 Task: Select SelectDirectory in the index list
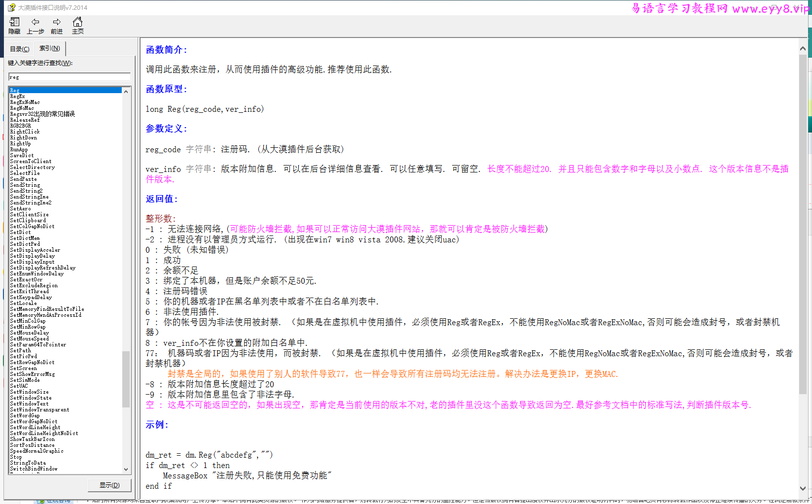pyautogui.click(x=32, y=167)
